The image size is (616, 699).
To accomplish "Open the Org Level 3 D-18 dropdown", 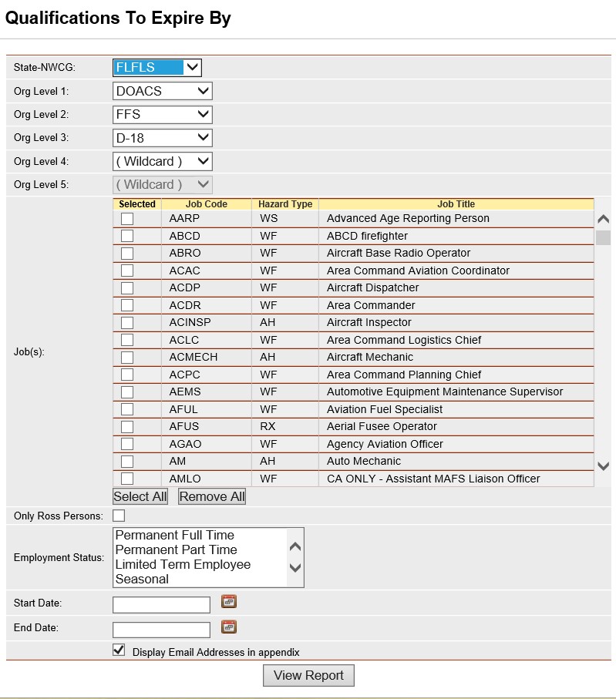I will pyautogui.click(x=163, y=138).
